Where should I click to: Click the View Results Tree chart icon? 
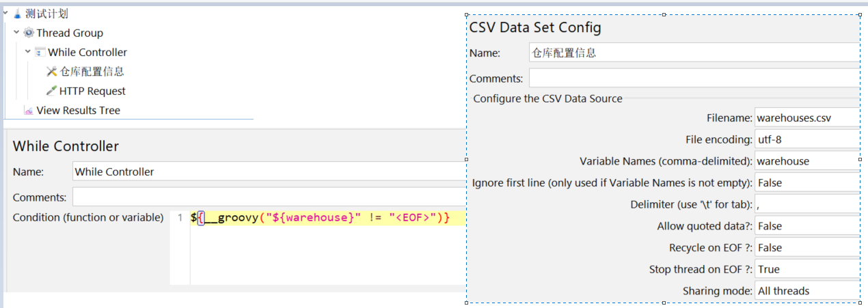coord(29,111)
